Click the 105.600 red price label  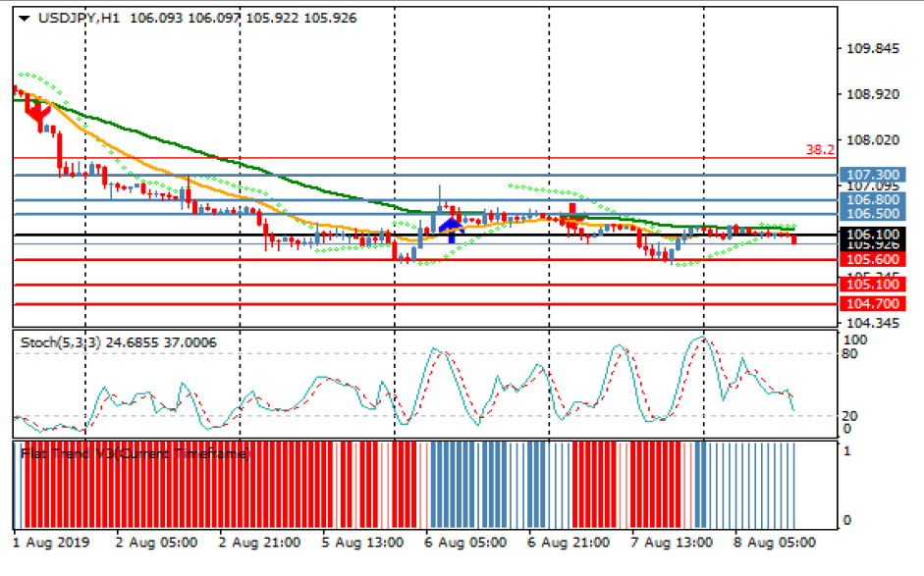coord(872,260)
